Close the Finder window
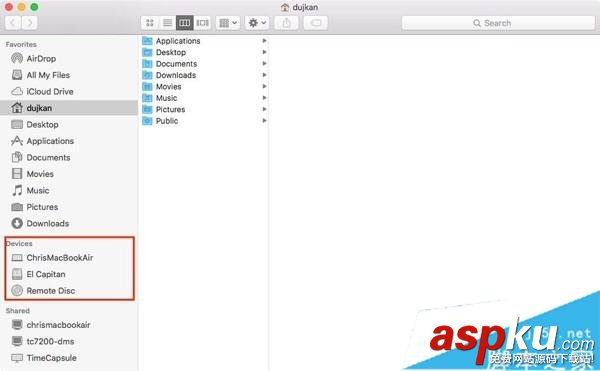This screenshot has height=371, width=600. tap(9, 7)
